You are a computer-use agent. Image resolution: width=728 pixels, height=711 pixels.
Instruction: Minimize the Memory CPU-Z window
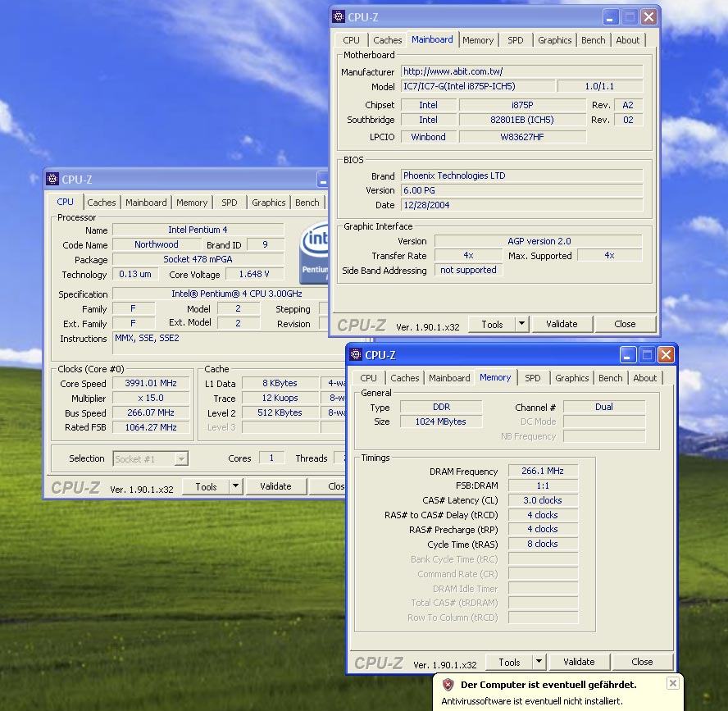click(x=627, y=355)
